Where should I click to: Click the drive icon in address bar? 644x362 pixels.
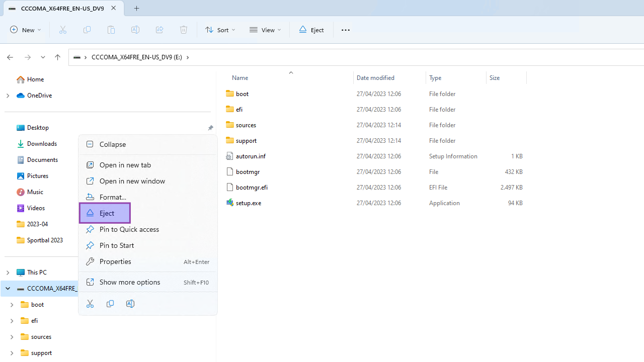[x=76, y=57]
